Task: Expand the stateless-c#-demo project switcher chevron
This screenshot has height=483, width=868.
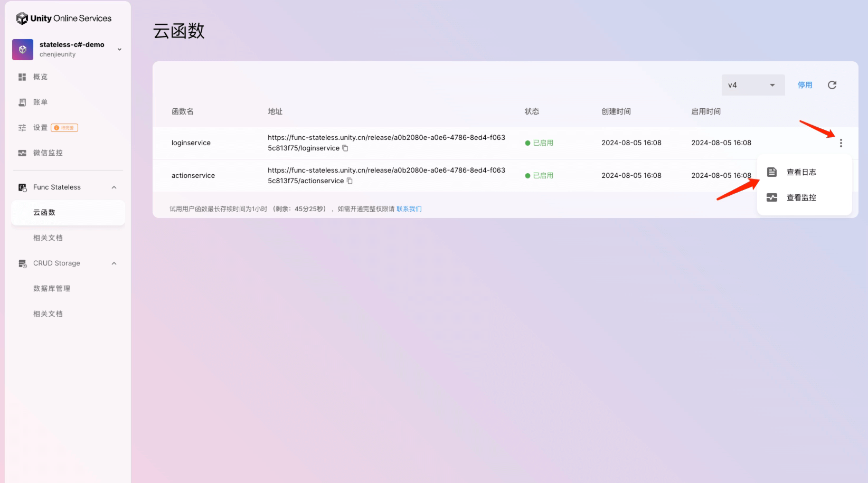Action: [x=119, y=50]
